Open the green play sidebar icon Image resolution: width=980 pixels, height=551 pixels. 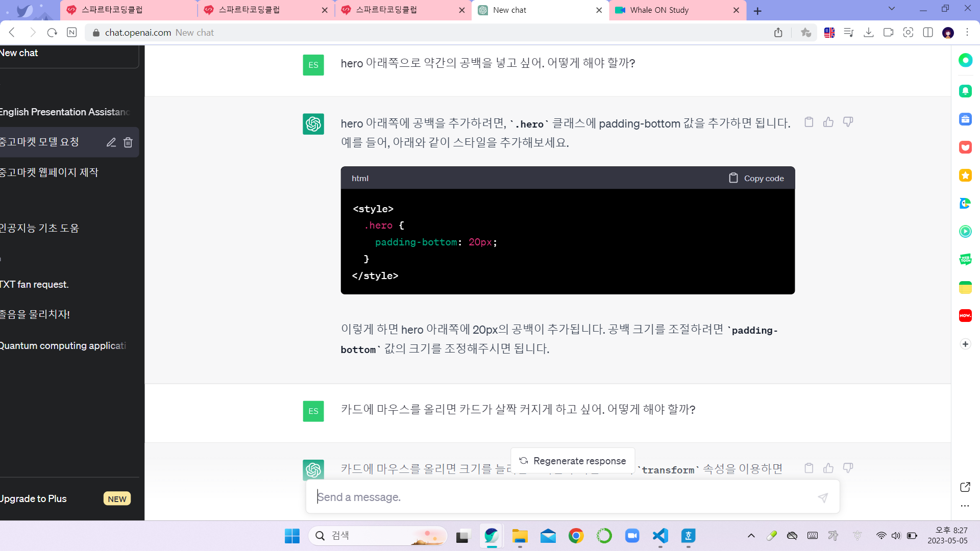[x=965, y=231]
